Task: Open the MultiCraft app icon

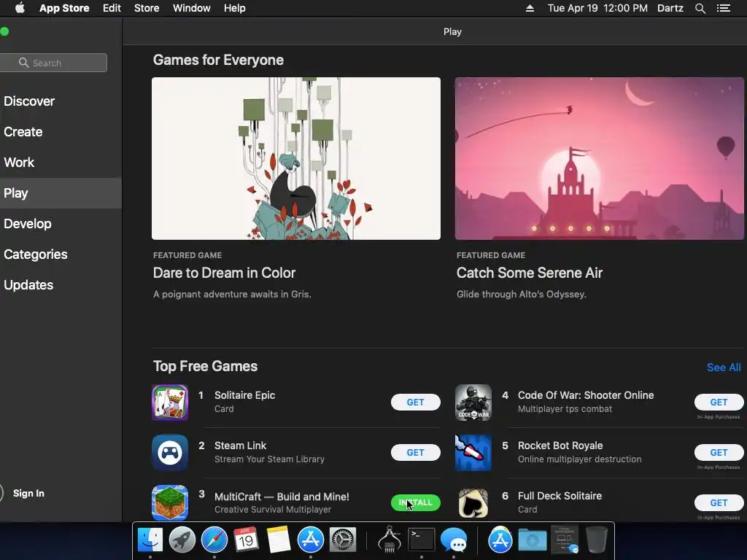Action: pyautogui.click(x=169, y=503)
